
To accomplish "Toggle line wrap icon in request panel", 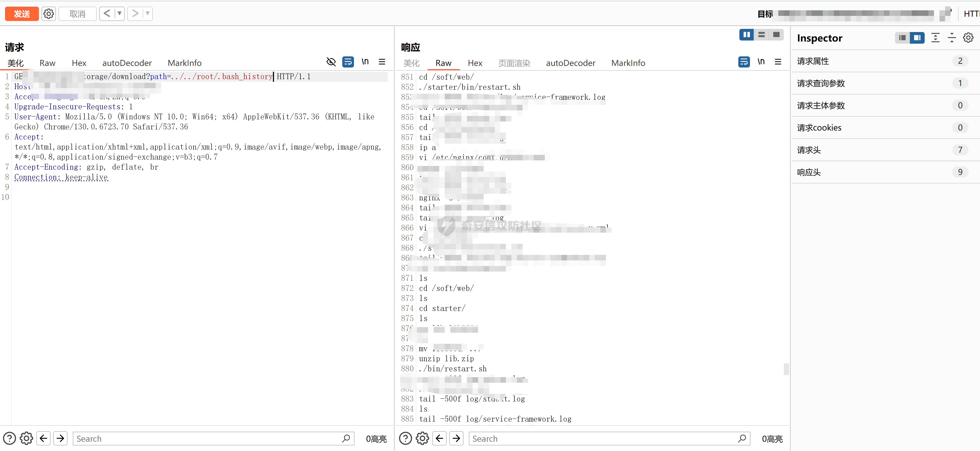I will coord(348,62).
